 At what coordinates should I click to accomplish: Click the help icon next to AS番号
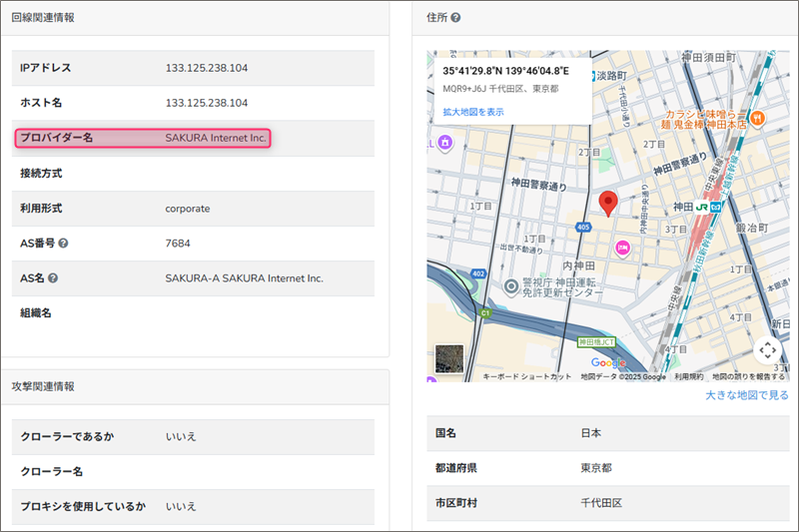63,244
